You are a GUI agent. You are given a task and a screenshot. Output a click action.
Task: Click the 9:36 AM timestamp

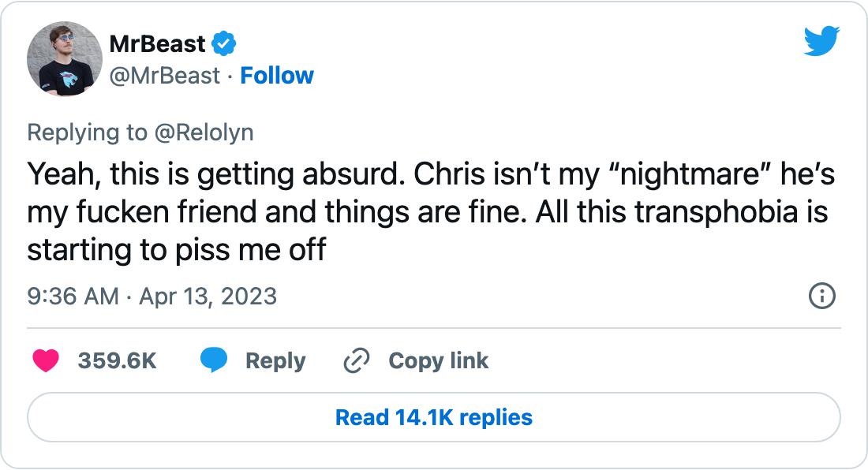pyautogui.click(x=72, y=297)
